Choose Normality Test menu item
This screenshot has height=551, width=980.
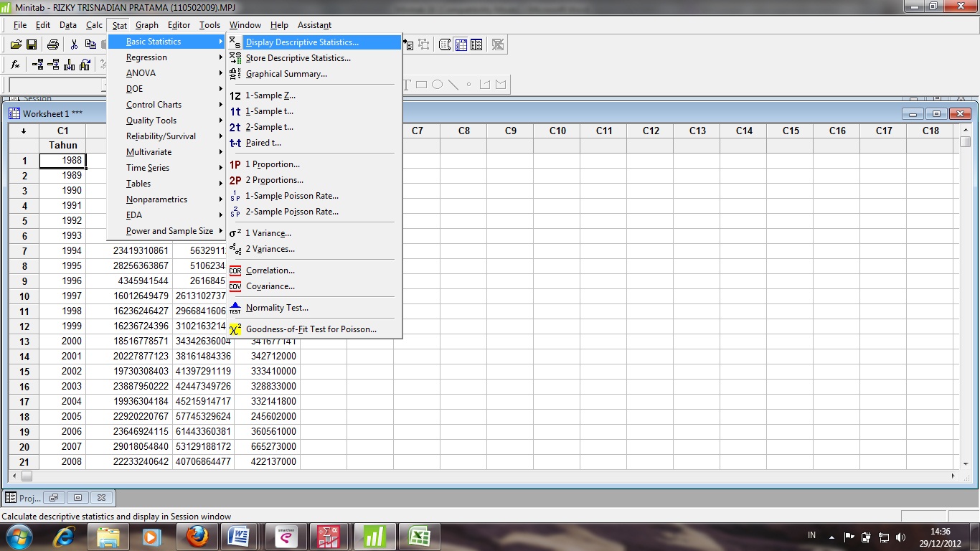click(x=314, y=308)
